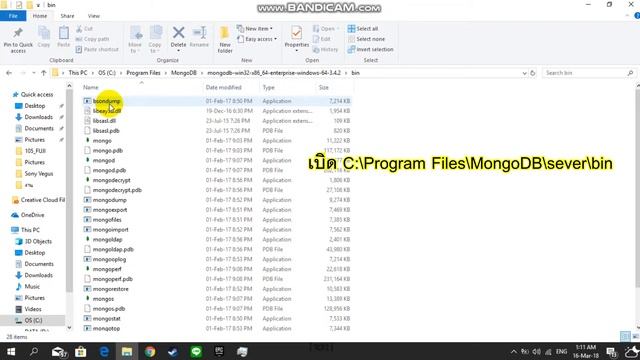Click Select none in ribbon

[366, 39]
